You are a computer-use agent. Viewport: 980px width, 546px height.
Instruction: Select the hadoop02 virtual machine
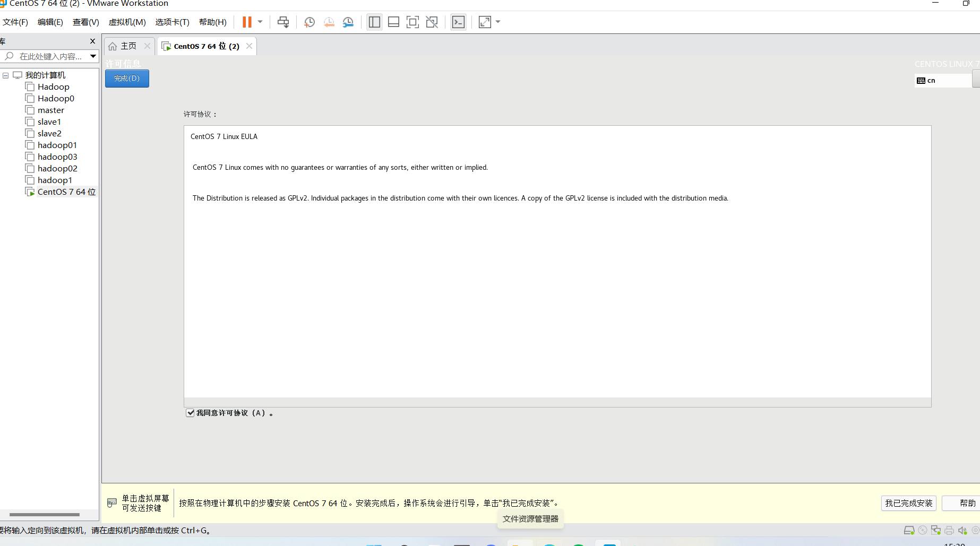click(57, 169)
